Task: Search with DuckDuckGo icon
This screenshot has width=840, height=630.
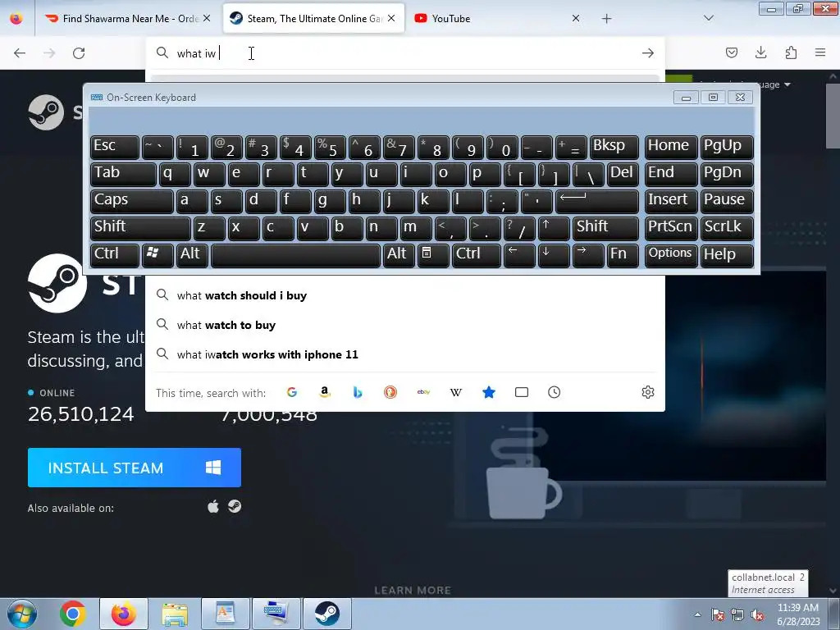Action: 390,392
